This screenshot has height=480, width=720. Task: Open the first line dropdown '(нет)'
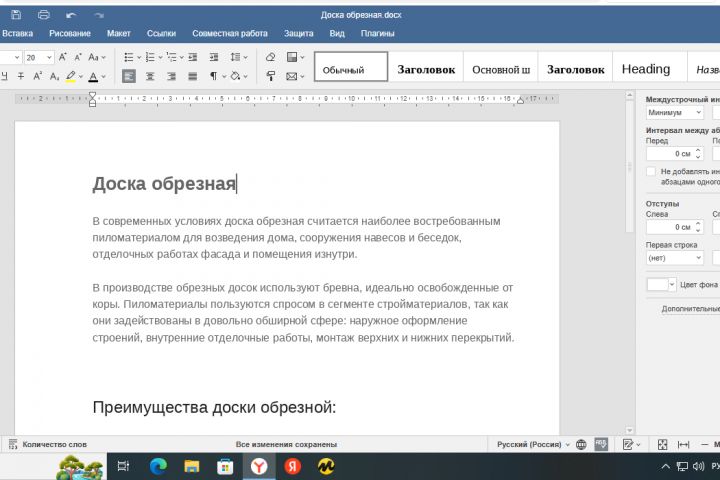[675, 258]
